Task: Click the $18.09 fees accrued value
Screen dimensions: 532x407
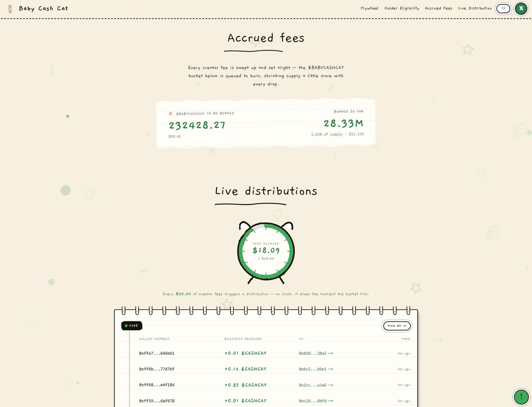Action: coord(266,250)
